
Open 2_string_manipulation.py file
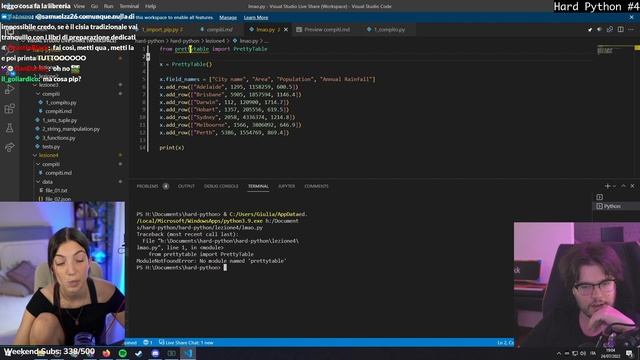(x=71, y=129)
